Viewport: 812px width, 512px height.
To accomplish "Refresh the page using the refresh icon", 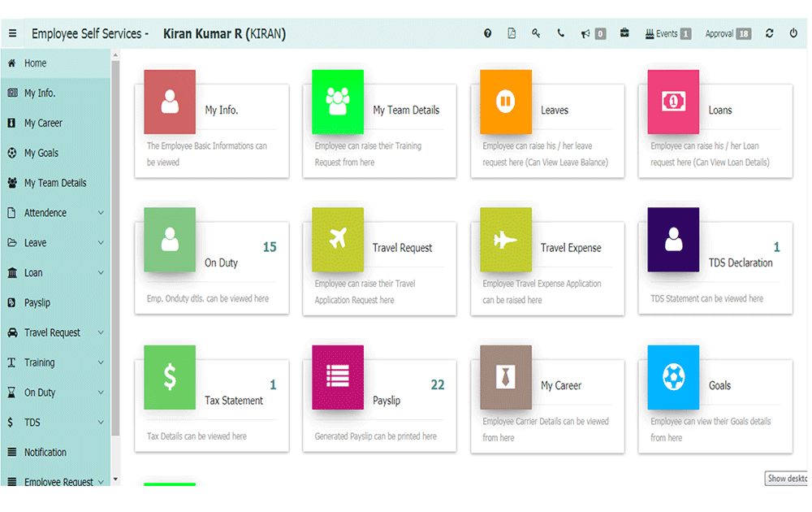I will coord(770,33).
